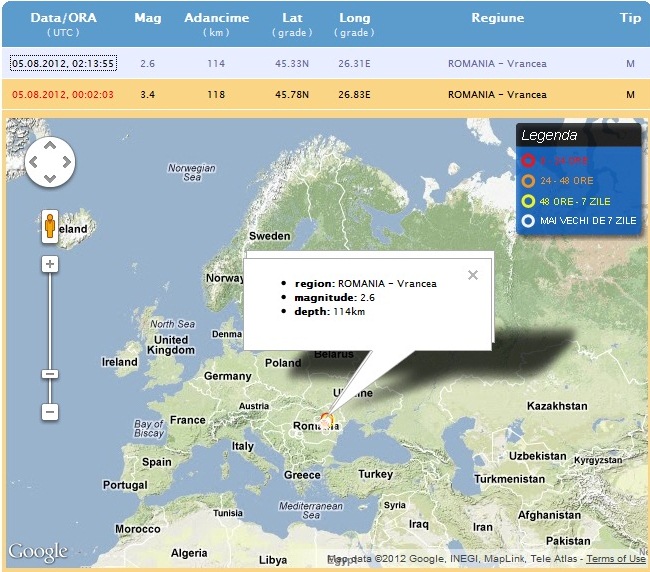This screenshot has height=572, width=650.
Task: Click the Adancime column header
Action: pyautogui.click(x=217, y=18)
